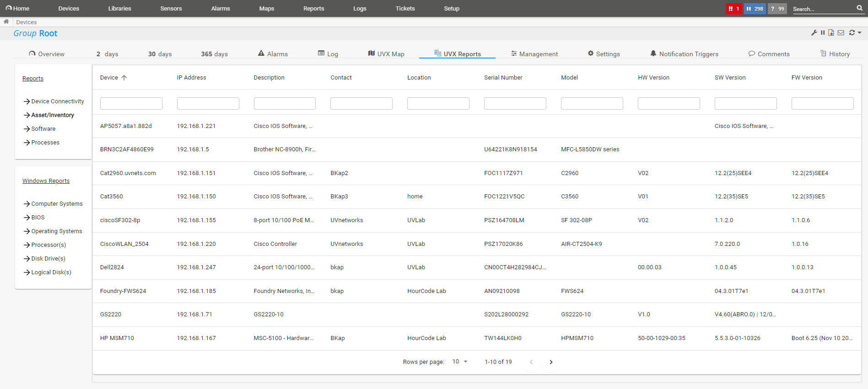Click the Description filter box
The width and height of the screenshot is (868, 389).
pyautogui.click(x=285, y=103)
